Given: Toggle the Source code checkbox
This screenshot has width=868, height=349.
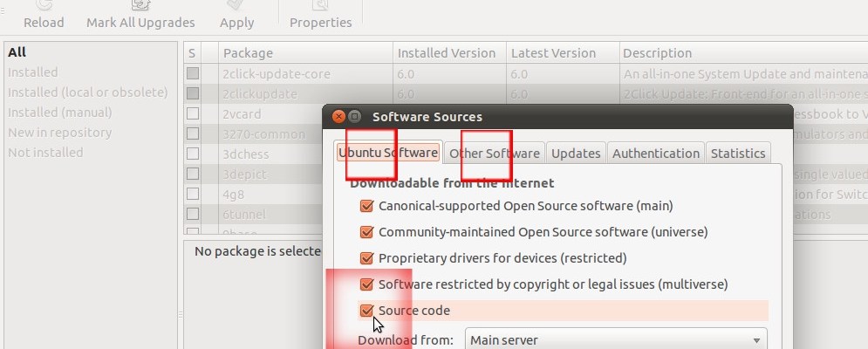Looking at the screenshot, I should pyautogui.click(x=366, y=311).
